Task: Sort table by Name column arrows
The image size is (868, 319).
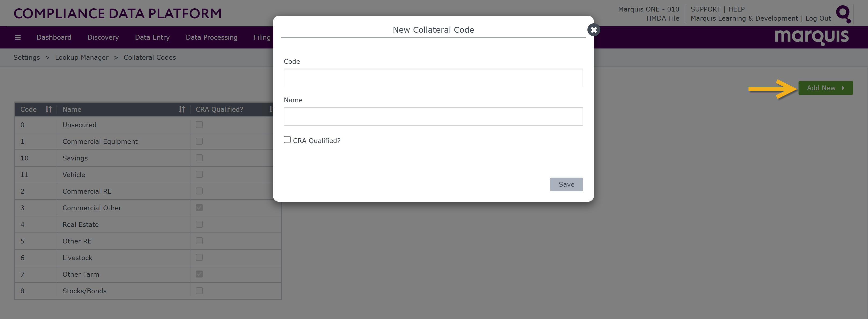Action: tap(182, 109)
